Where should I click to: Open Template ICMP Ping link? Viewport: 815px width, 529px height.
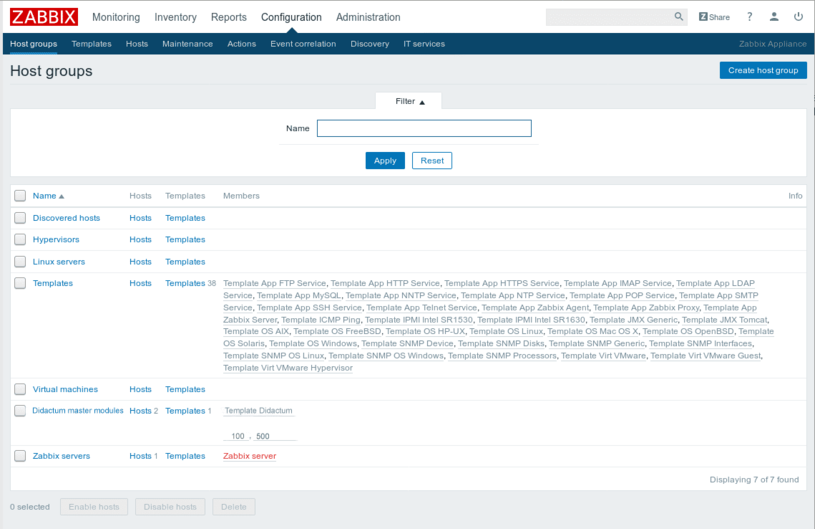click(x=321, y=320)
